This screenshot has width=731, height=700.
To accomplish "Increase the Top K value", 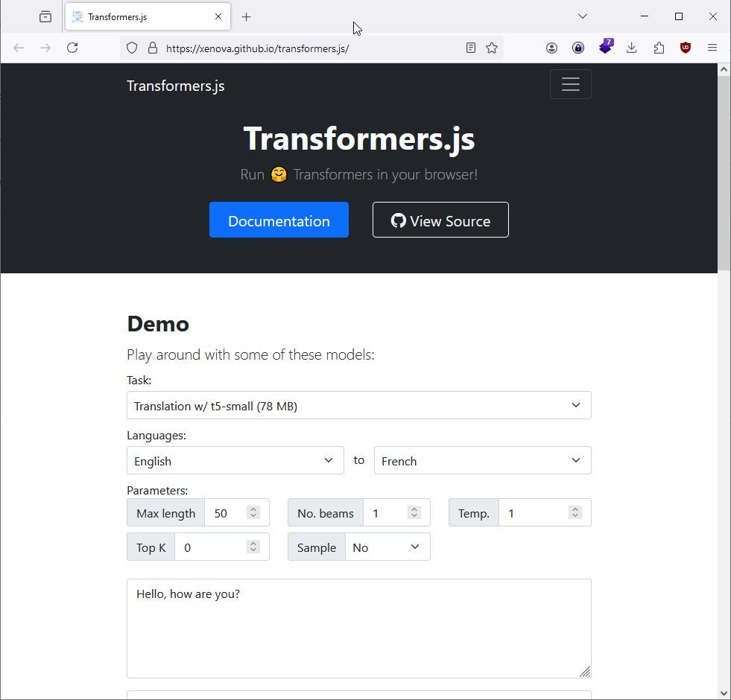I will [x=253, y=544].
